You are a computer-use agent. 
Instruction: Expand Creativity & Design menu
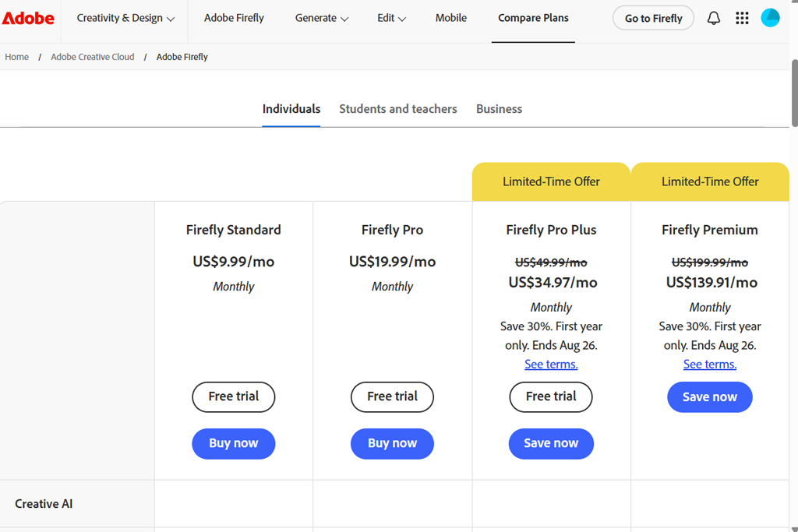coord(125,19)
